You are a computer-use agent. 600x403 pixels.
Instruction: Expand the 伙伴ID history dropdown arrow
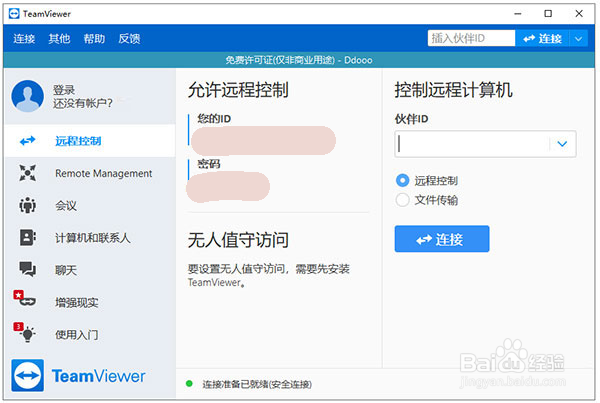click(562, 144)
